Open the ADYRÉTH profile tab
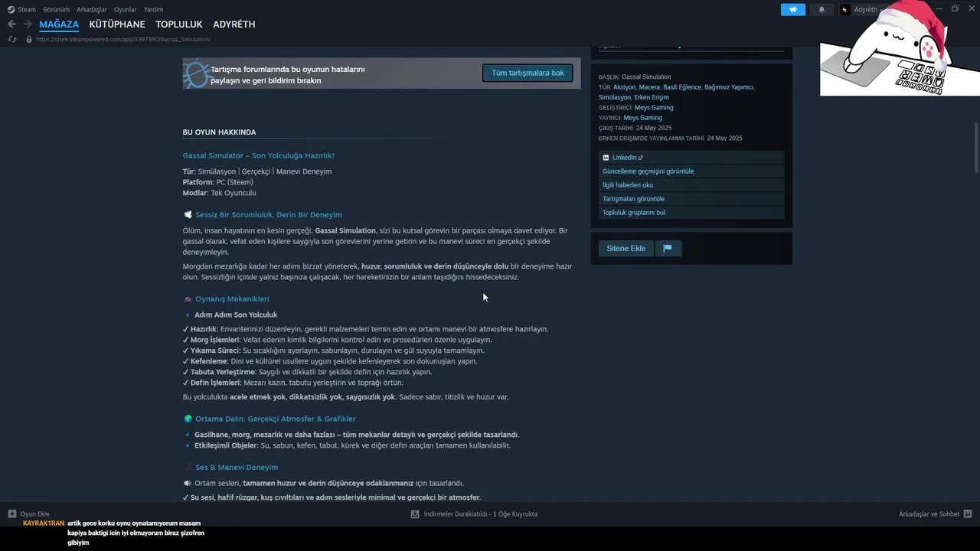The width and height of the screenshot is (980, 551). 234,24
